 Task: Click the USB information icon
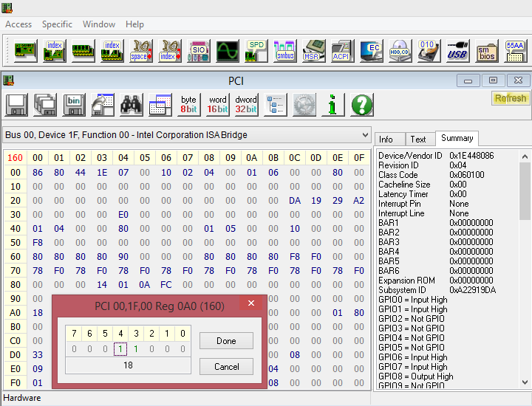[457, 51]
